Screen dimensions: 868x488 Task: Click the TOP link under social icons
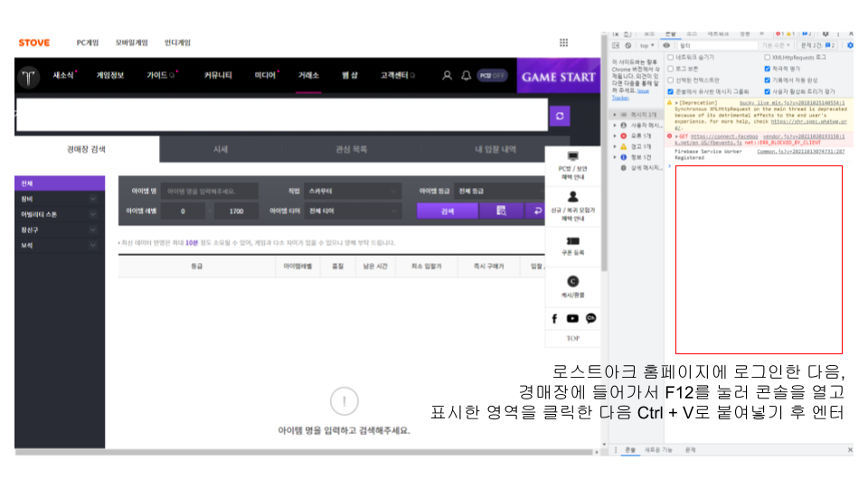coord(573,338)
